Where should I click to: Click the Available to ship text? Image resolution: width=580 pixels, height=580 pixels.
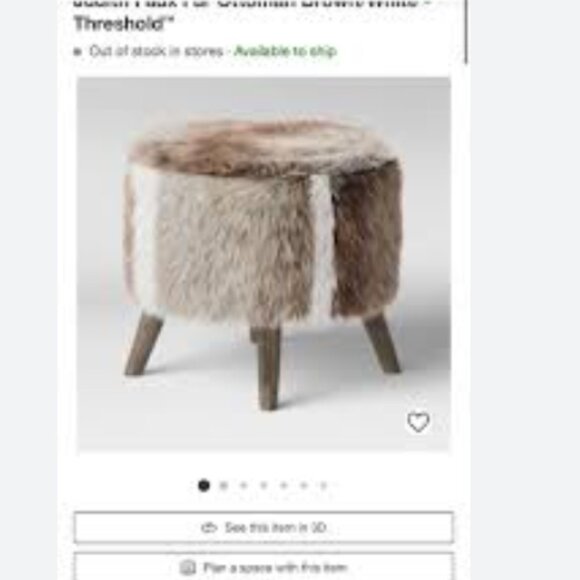[x=285, y=51]
